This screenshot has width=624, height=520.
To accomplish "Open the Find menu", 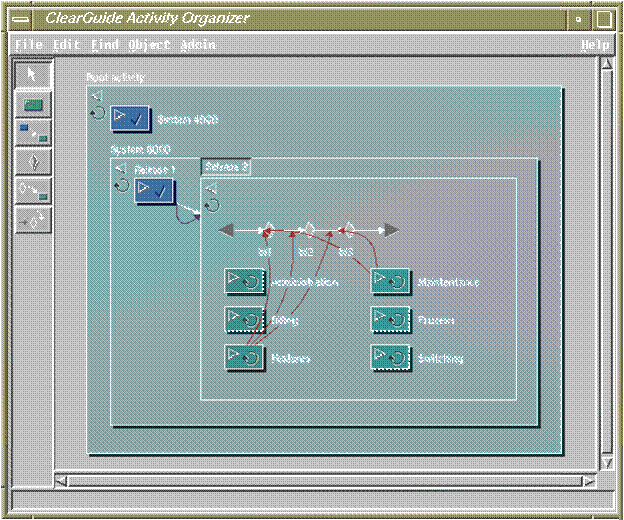I will point(105,44).
